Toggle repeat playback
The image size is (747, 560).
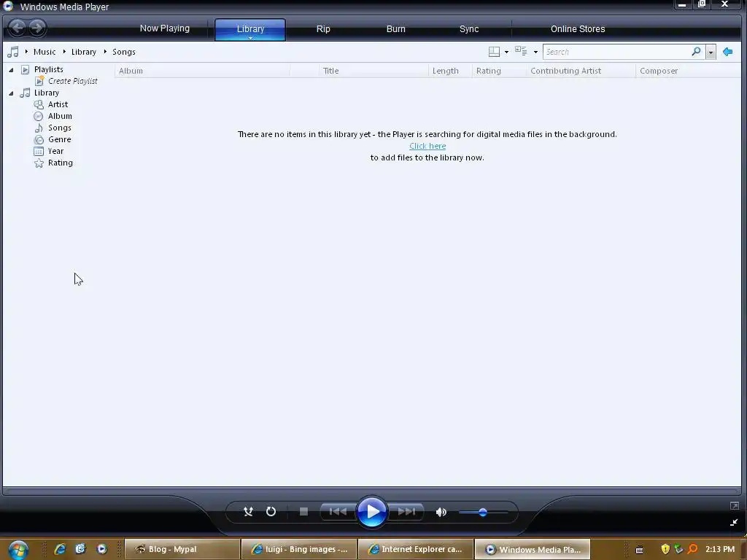(271, 512)
